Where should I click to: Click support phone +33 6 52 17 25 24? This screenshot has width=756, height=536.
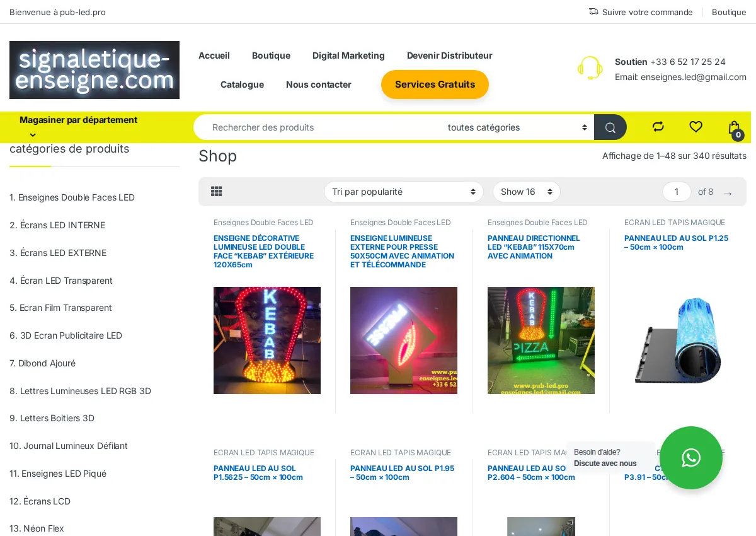688,62
